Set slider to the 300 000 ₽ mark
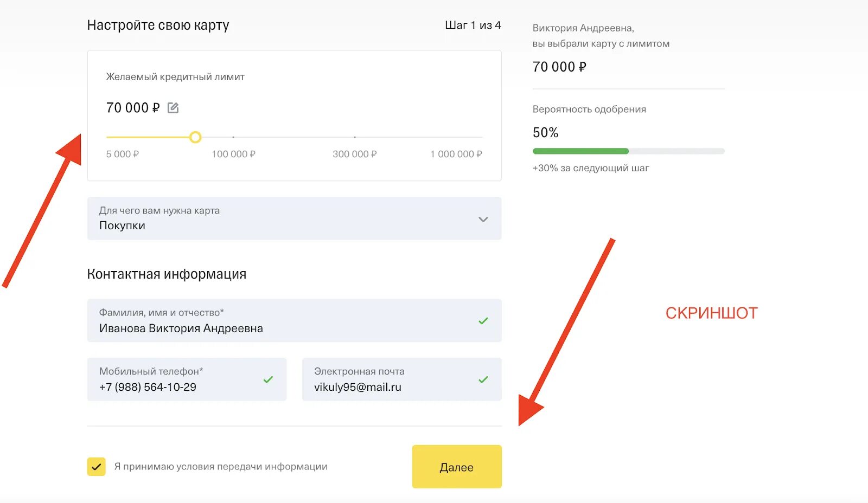Viewport: 868px width, 503px height. click(355, 137)
